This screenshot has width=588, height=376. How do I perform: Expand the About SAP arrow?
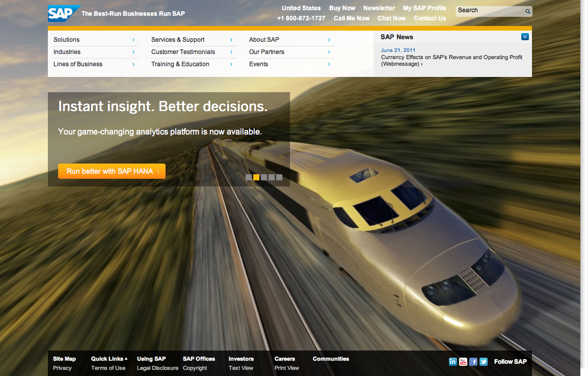pyautogui.click(x=329, y=40)
